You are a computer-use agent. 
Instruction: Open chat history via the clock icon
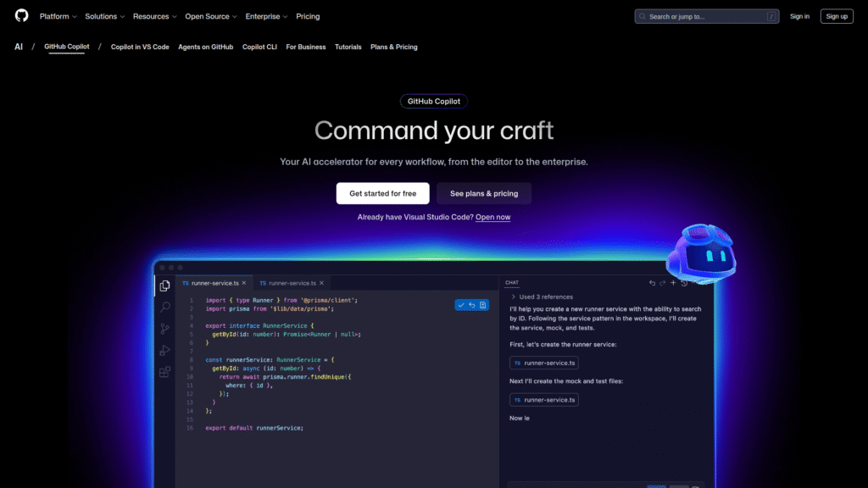pos(683,282)
